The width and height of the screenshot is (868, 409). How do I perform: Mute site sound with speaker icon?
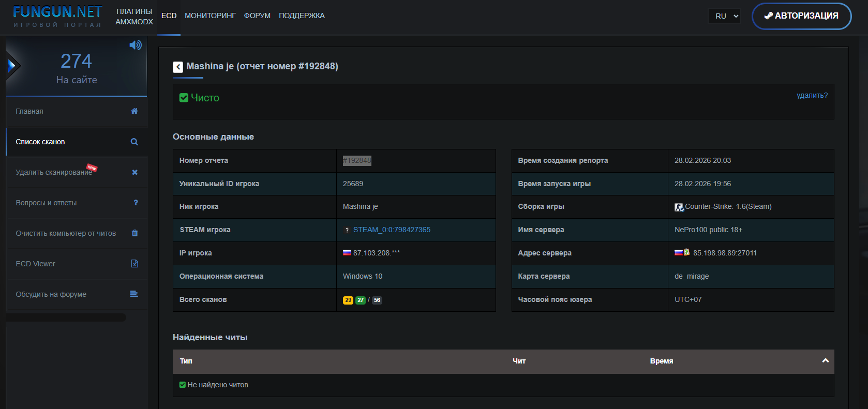click(136, 45)
